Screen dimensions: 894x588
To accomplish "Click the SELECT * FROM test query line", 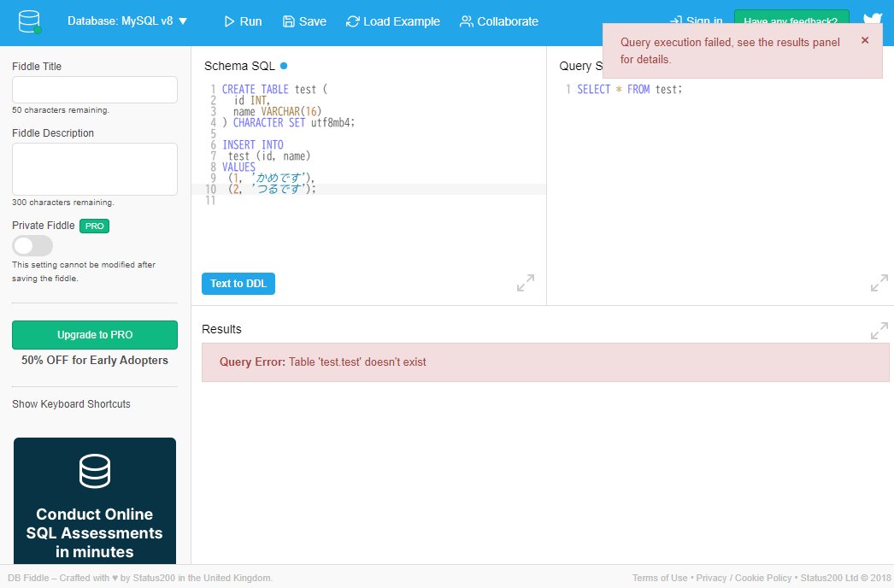I will (629, 89).
